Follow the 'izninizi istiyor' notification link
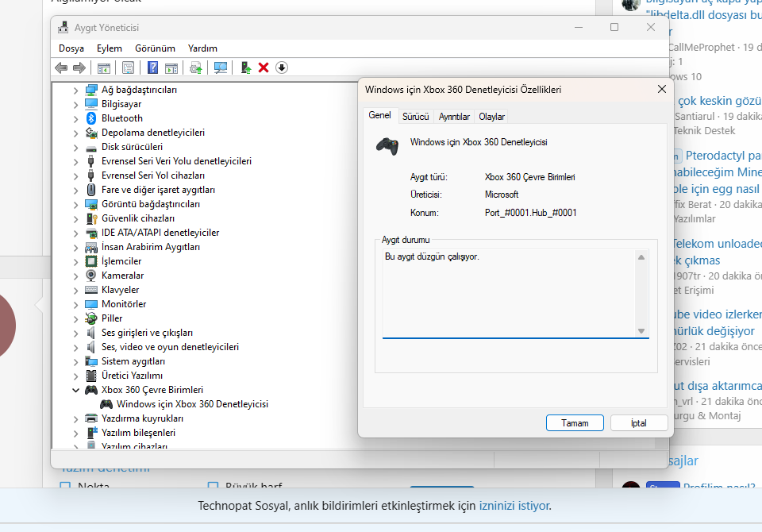Image resolution: width=762 pixels, height=532 pixels. coord(514,506)
